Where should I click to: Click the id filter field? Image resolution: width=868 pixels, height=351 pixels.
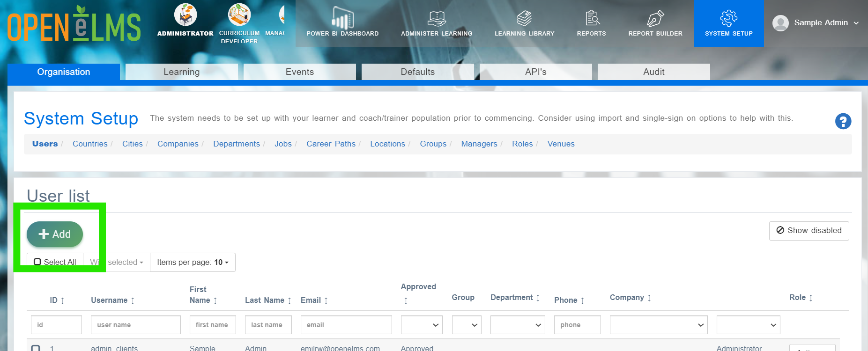click(x=56, y=325)
